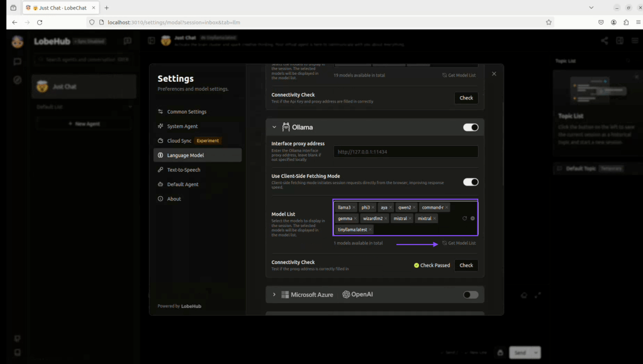The height and width of the screenshot is (364, 643).
Task: Remove the mixtral model tag
Action: (x=435, y=219)
